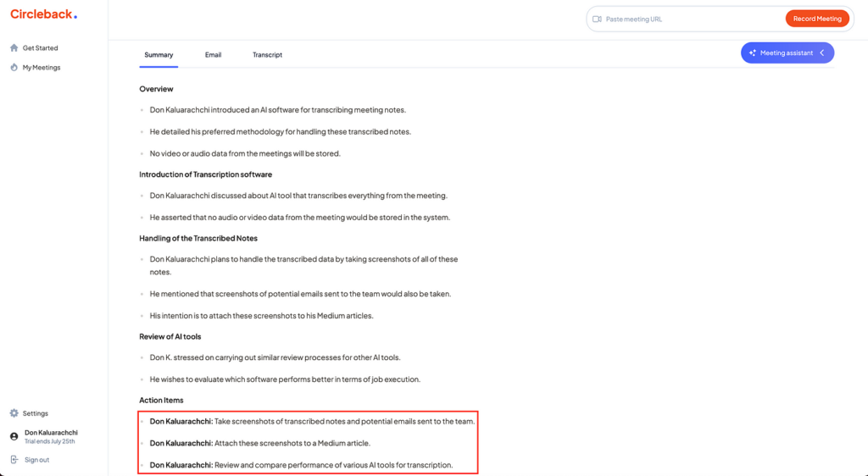Open the Get Started page link
This screenshot has height=476, width=868.
pyautogui.click(x=41, y=48)
